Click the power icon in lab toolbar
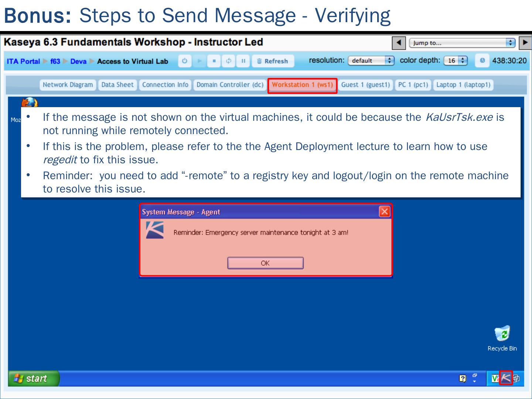The width and height of the screenshot is (532, 399). 185,61
